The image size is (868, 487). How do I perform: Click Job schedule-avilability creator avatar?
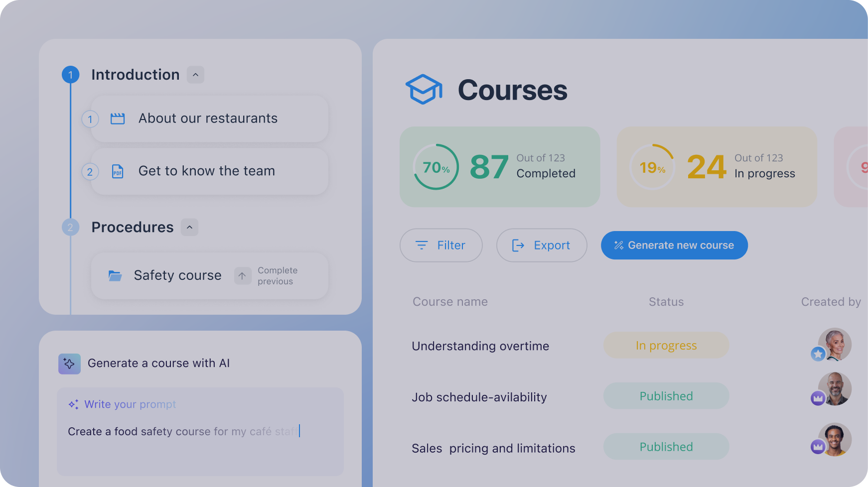[835, 388]
